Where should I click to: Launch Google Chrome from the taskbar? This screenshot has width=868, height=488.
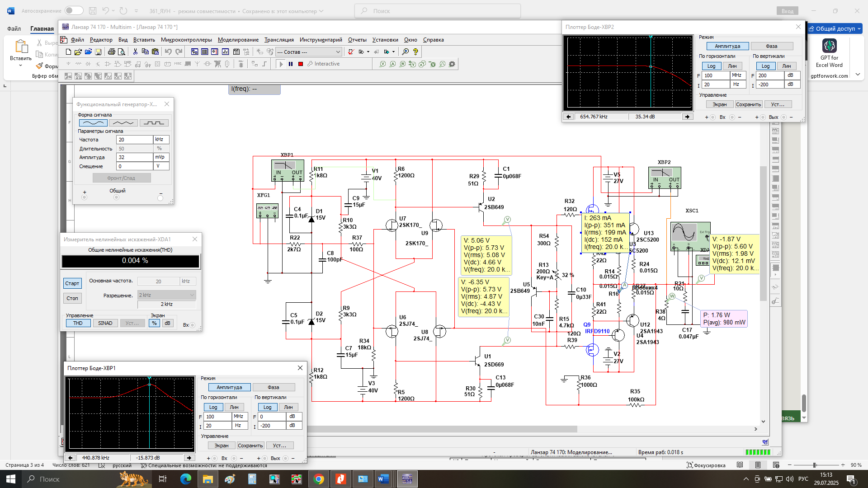click(319, 479)
